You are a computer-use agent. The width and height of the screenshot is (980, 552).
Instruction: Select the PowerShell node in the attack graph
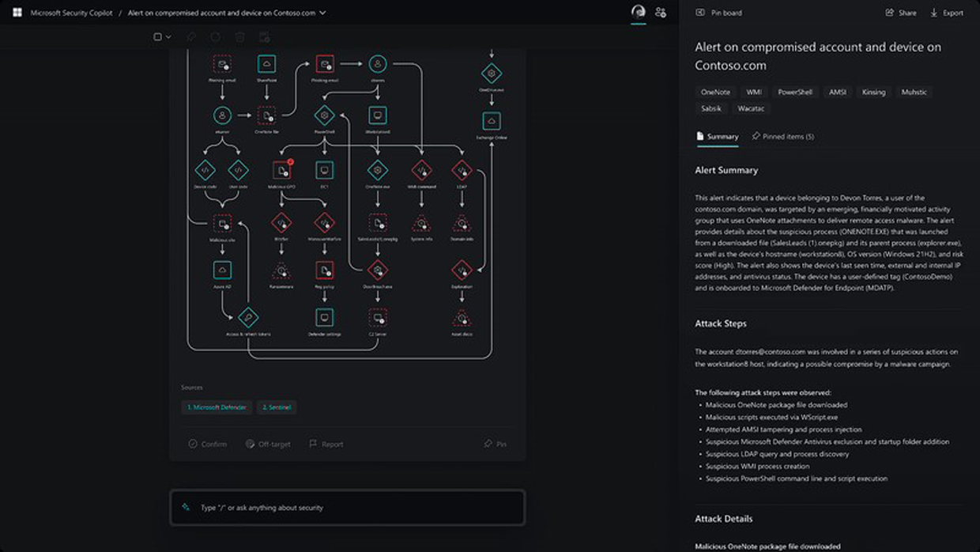324,115
